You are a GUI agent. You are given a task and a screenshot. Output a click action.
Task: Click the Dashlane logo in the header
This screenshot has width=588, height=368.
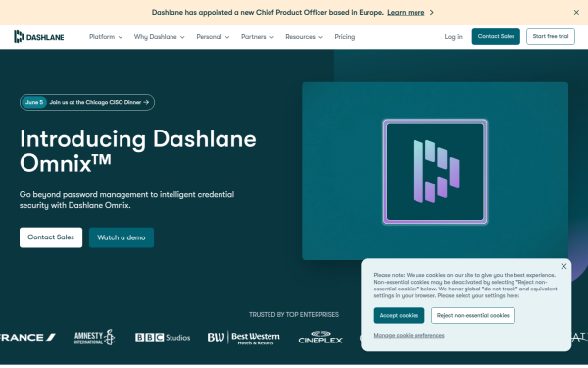[x=39, y=37]
